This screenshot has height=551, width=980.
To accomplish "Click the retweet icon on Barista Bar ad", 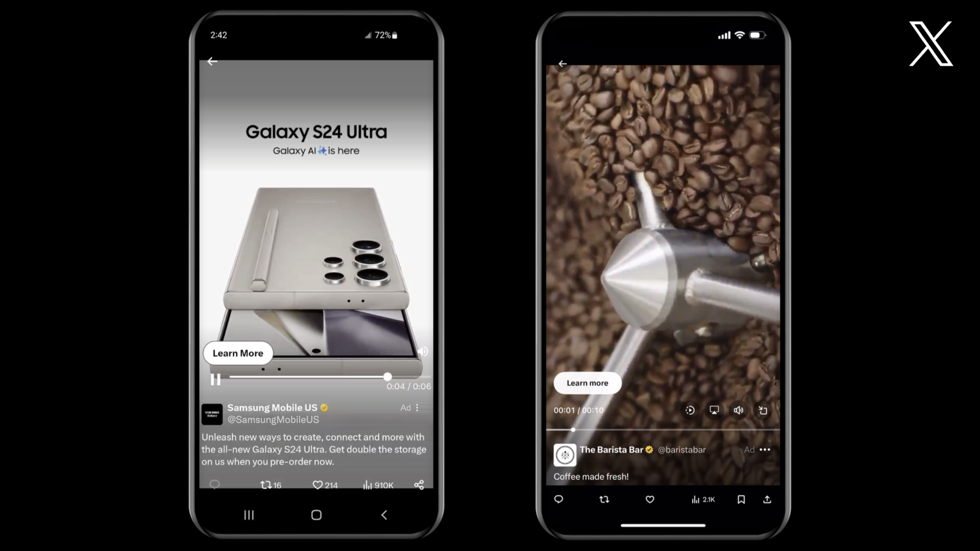I will pyautogui.click(x=604, y=499).
